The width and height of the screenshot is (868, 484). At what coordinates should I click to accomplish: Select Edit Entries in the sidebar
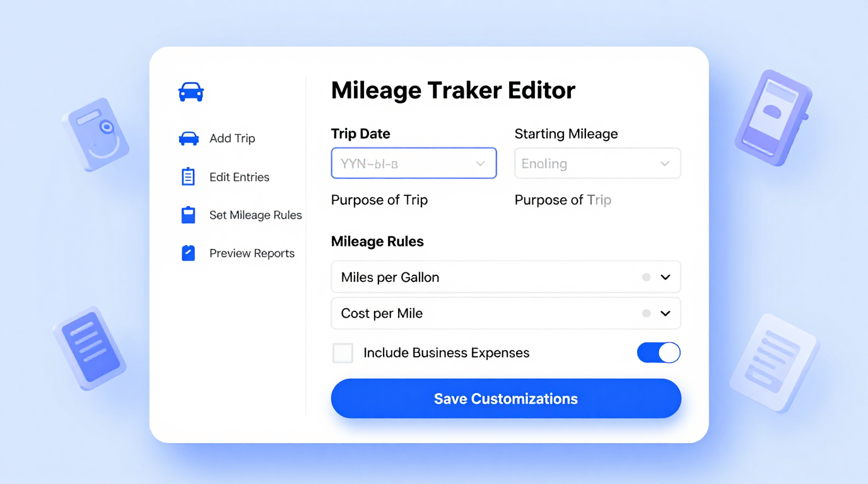[x=238, y=176]
